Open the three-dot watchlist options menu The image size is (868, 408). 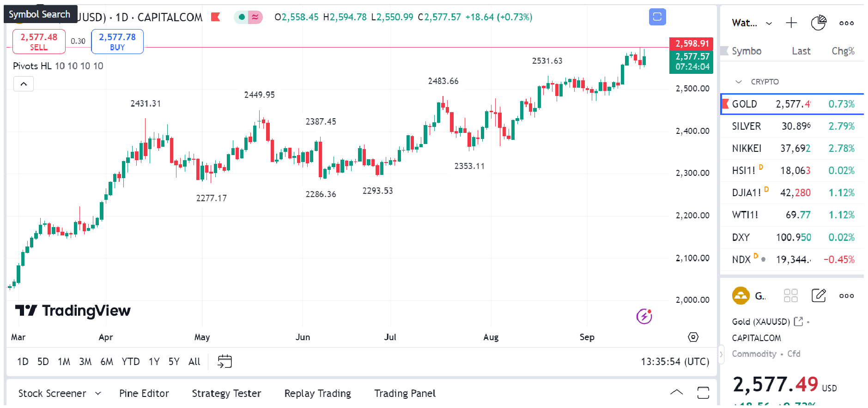[x=846, y=23]
